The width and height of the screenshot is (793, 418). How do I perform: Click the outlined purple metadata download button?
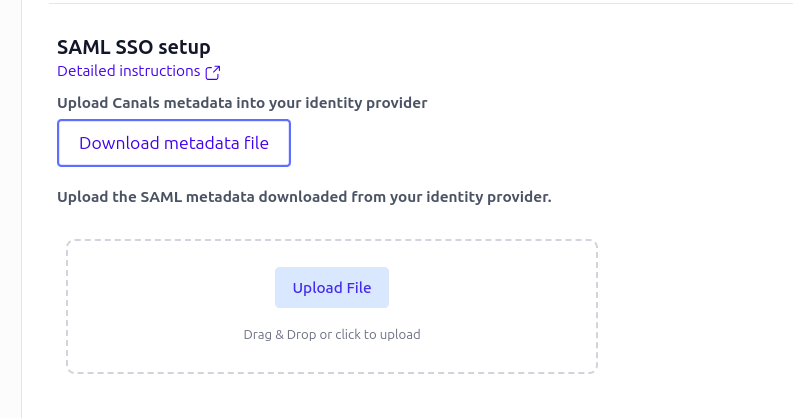pyautogui.click(x=174, y=143)
